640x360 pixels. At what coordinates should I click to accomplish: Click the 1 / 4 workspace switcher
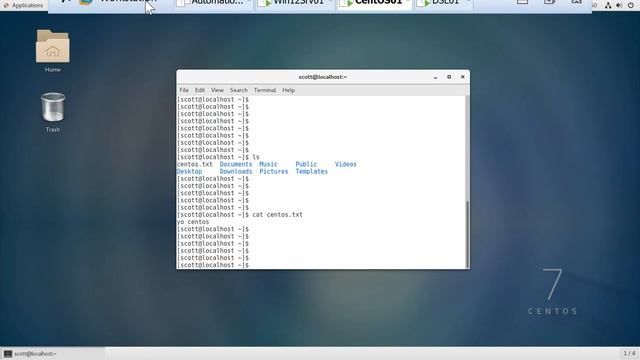629,353
